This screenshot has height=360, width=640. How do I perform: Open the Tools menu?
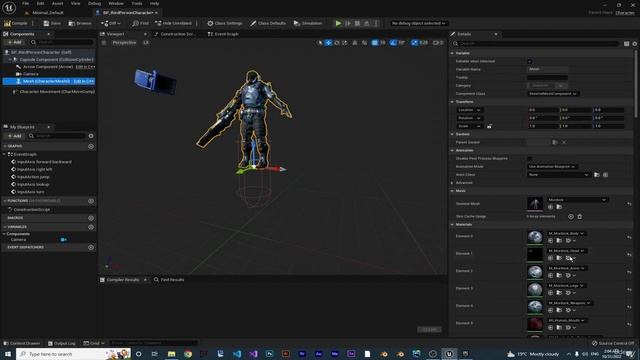tap(137, 3)
